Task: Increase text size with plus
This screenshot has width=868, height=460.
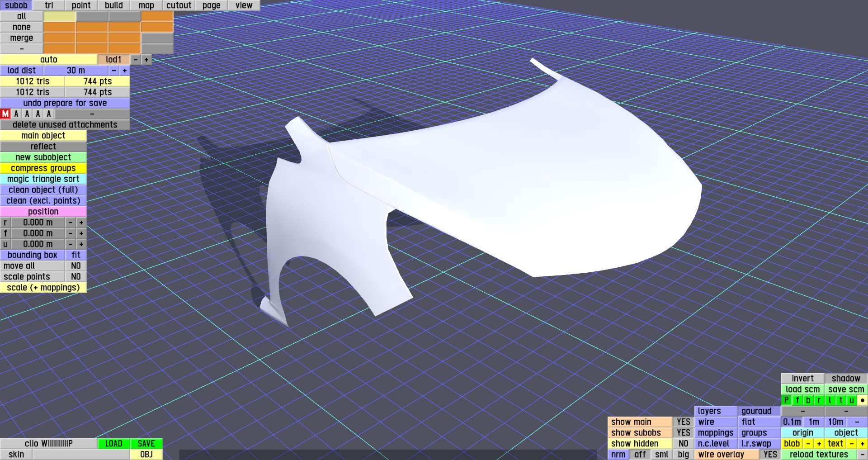Action: pos(862,444)
